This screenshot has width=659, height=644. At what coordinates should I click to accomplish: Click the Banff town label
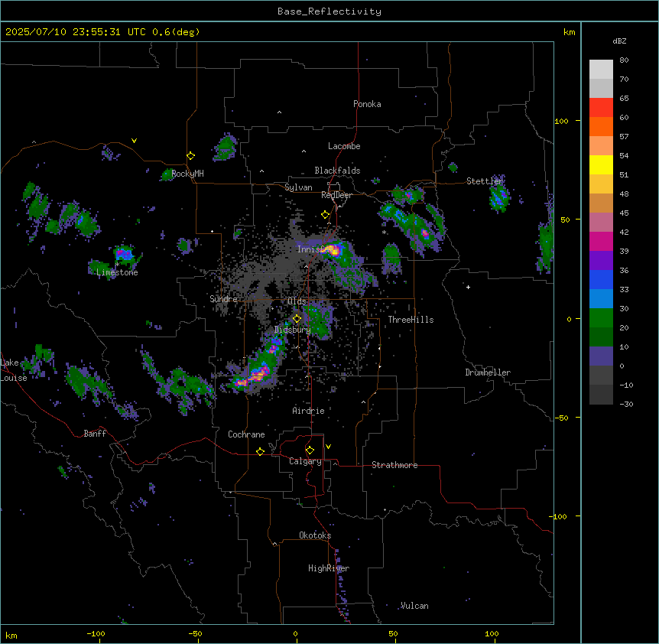point(95,434)
